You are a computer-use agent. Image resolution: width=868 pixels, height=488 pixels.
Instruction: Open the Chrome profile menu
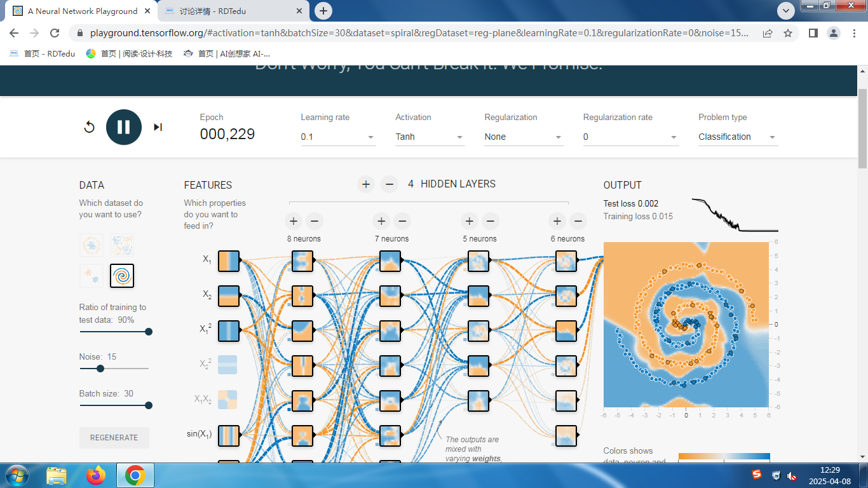tap(834, 33)
